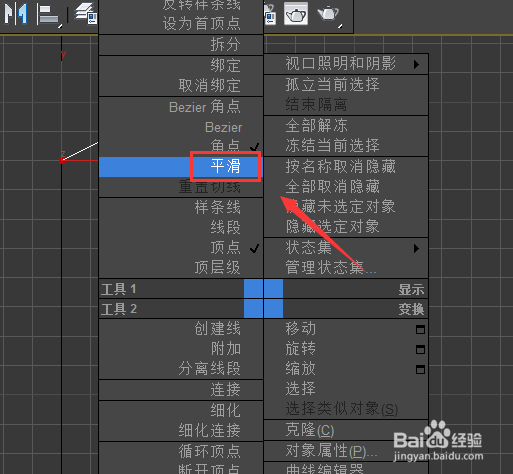Switch to 线段 sub-object level
Image resolution: width=513 pixels, height=474 pixels.
point(225,228)
